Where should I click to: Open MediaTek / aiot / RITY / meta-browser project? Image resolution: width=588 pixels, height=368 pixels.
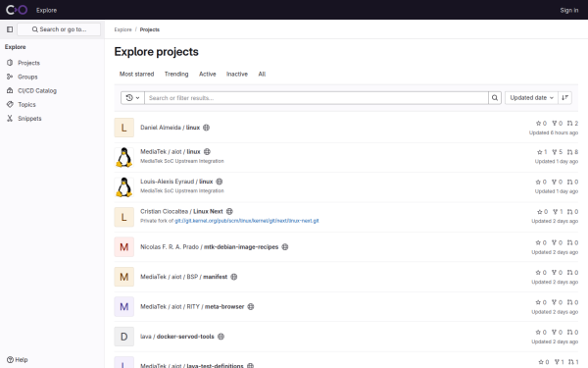(x=192, y=307)
